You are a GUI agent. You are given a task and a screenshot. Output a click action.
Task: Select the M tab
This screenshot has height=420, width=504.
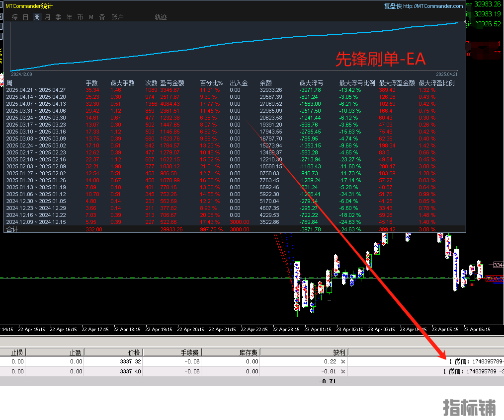click(x=91, y=17)
